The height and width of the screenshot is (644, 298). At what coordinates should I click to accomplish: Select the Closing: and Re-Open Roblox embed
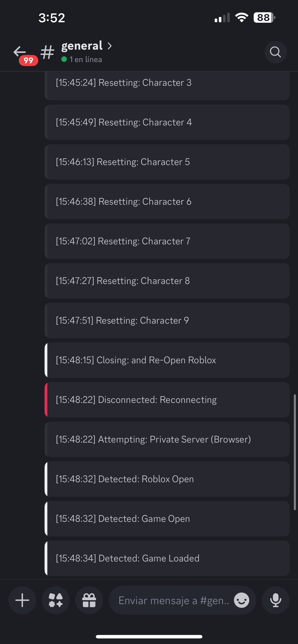[x=167, y=360]
